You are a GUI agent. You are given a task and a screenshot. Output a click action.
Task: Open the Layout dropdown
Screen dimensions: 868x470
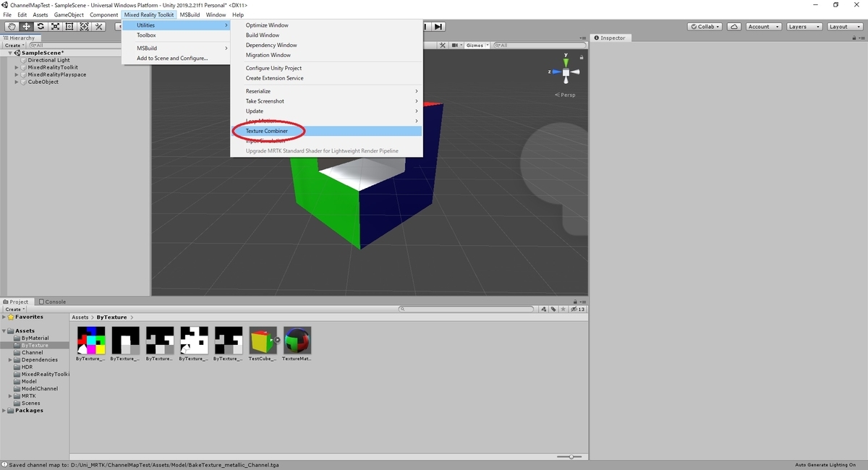(x=843, y=27)
